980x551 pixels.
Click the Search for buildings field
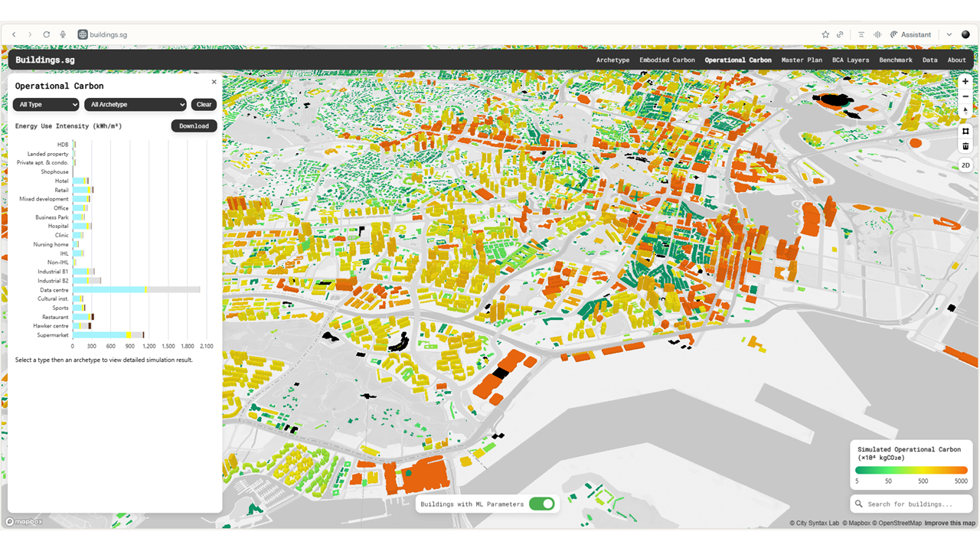click(x=911, y=504)
